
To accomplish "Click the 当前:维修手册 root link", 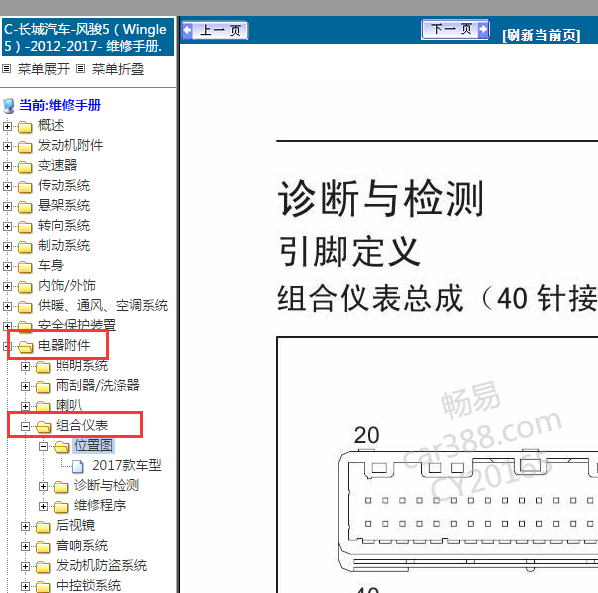I will coord(60,105).
